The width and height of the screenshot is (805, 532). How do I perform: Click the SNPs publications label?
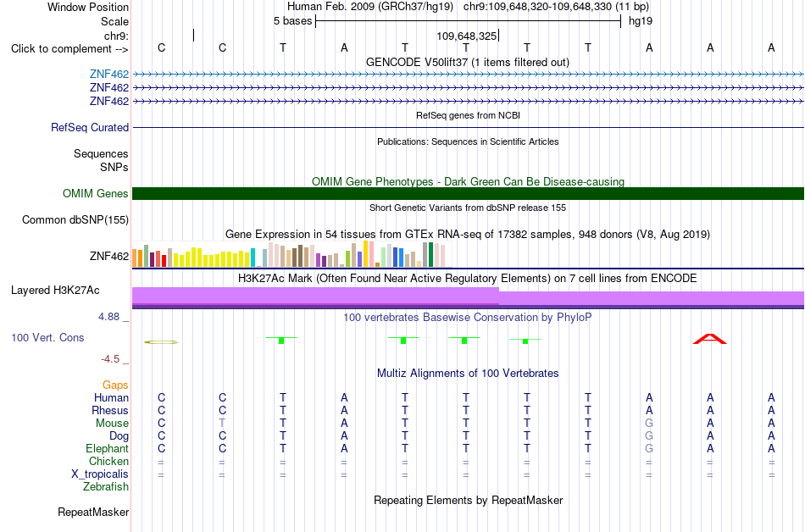[114, 167]
